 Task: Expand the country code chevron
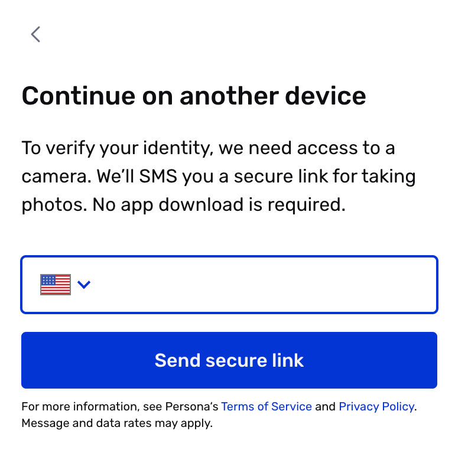[84, 285]
